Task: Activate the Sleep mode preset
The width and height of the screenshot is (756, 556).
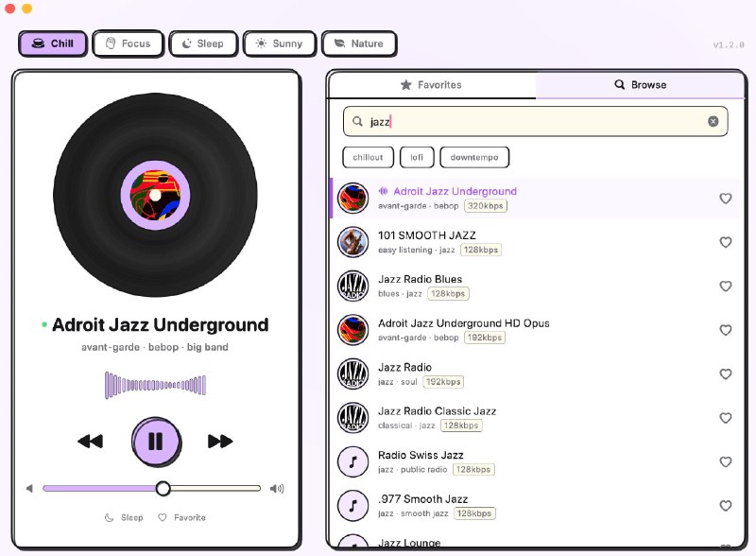Action: coord(203,43)
